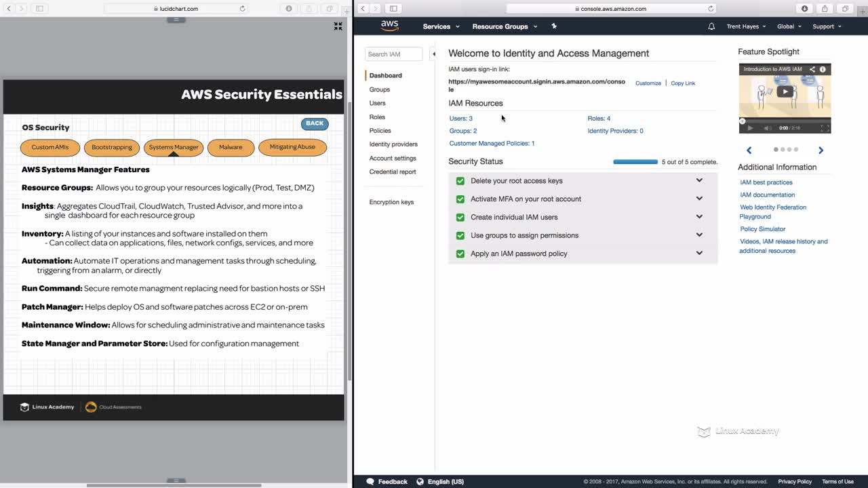Viewport: 868px width, 488px height.
Task: Expand the Apply an IAM password policy row
Action: 699,253
